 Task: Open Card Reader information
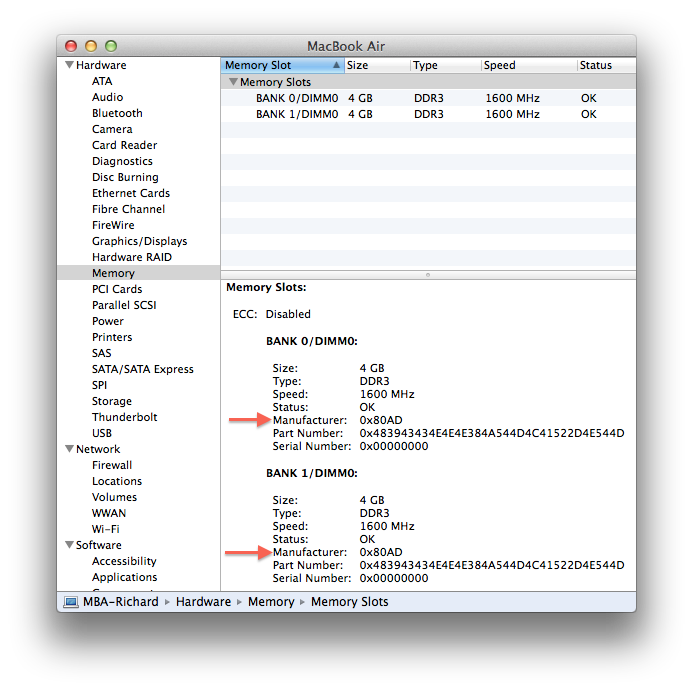click(125, 145)
